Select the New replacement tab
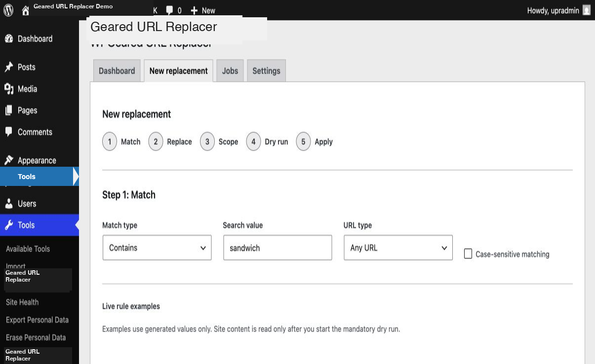The width and height of the screenshot is (595, 364). click(x=178, y=71)
